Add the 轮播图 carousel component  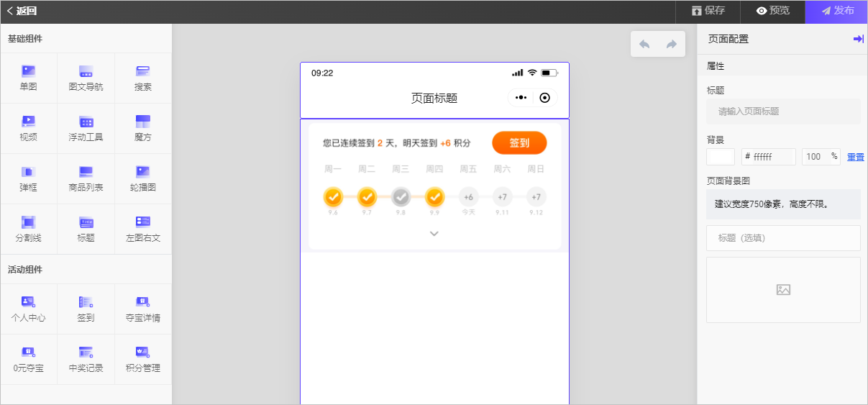coord(143,179)
